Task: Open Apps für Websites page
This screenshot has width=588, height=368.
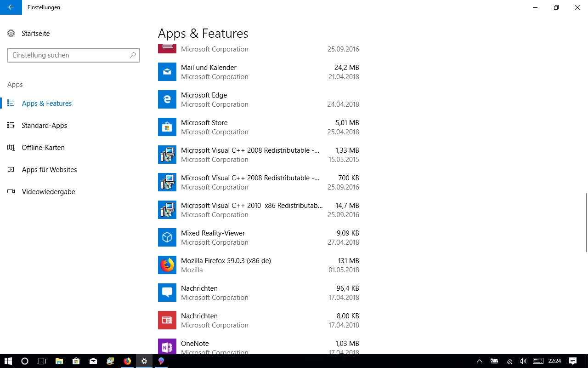Action: [49, 170]
